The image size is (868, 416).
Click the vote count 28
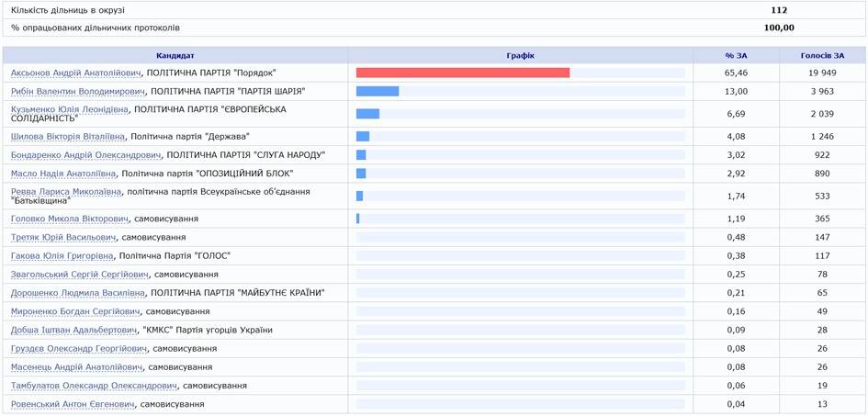tap(823, 331)
